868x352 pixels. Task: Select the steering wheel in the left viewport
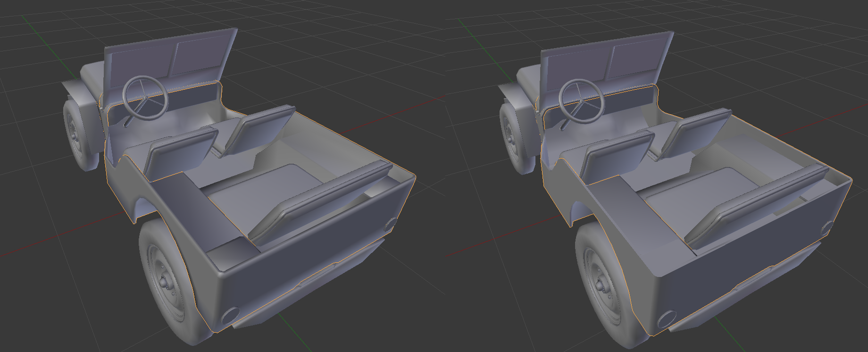point(145,98)
